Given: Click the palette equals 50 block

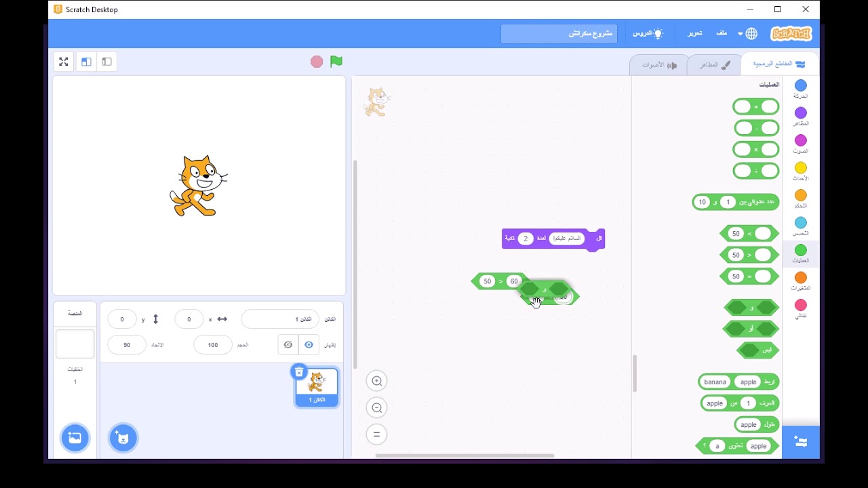Looking at the screenshot, I should 749,277.
